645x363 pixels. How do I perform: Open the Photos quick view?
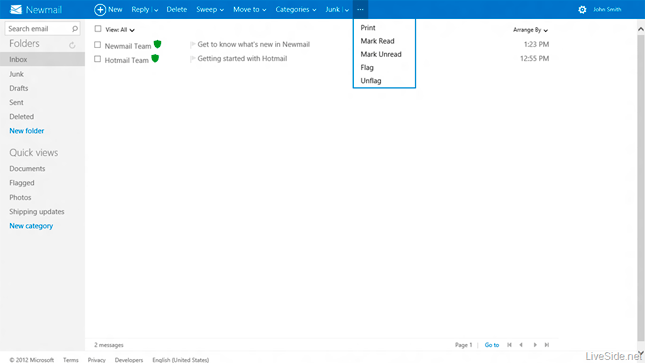pos(20,198)
